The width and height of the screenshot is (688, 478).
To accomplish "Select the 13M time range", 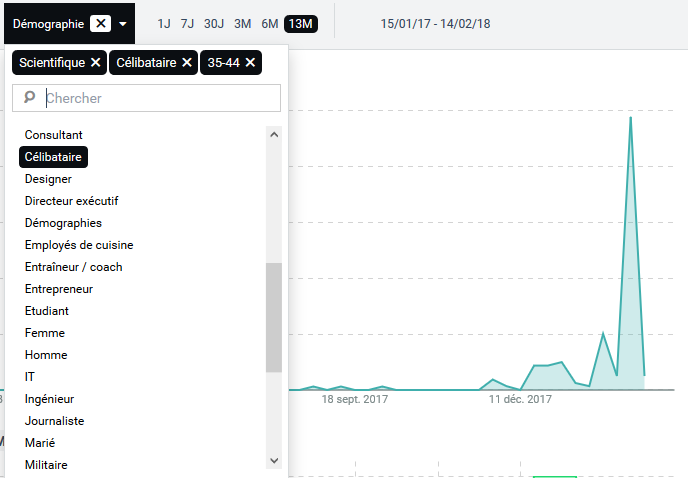I will (x=301, y=24).
